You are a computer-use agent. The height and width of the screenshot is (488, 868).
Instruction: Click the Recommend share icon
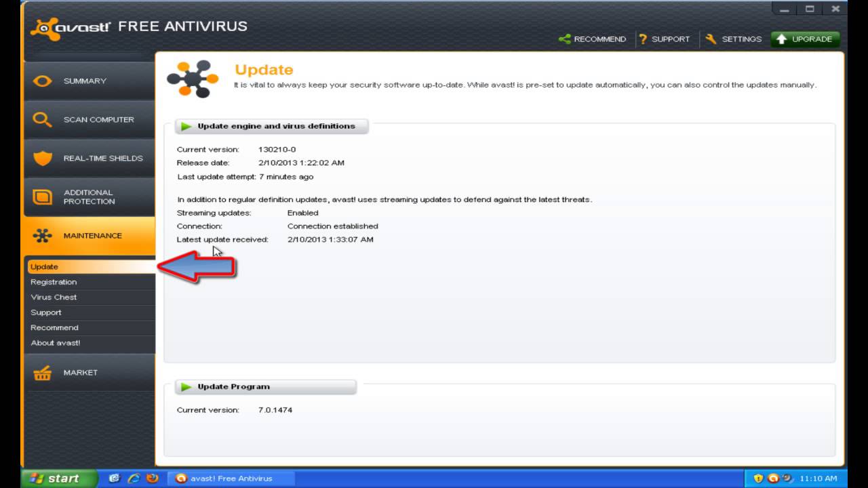(x=564, y=39)
